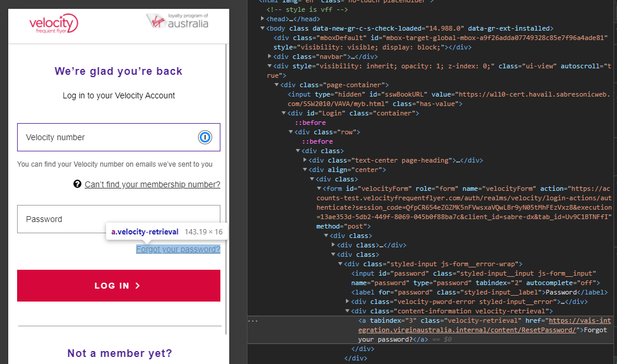This screenshot has width=617, height=364.
Task: Click the Velocity number hint text below the field
Action: [x=114, y=164]
